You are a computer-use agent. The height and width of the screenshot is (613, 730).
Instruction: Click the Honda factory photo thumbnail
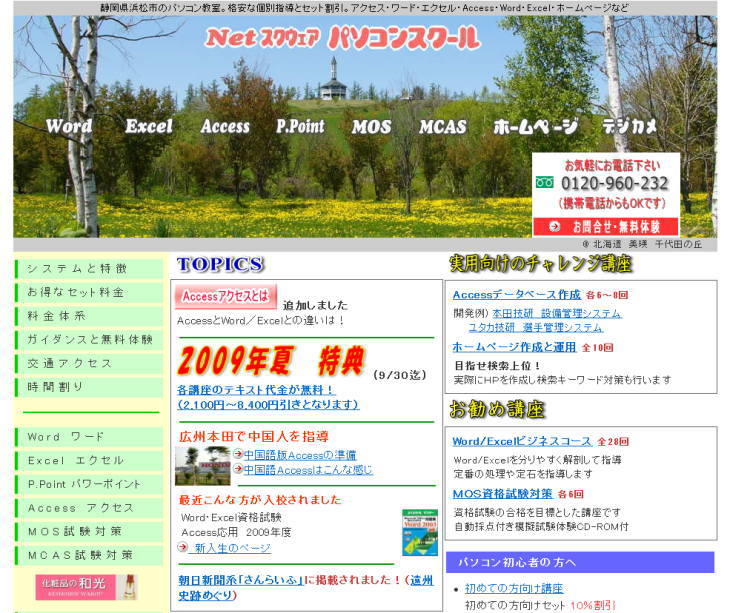tap(203, 465)
